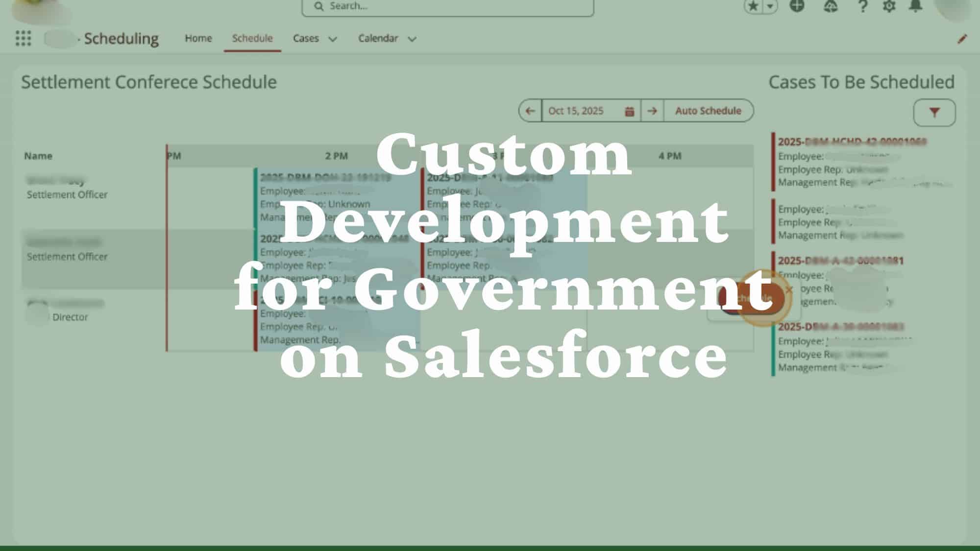This screenshot has width=980, height=551.
Task: Open the date picker calendar icon
Action: pyautogui.click(x=630, y=112)
